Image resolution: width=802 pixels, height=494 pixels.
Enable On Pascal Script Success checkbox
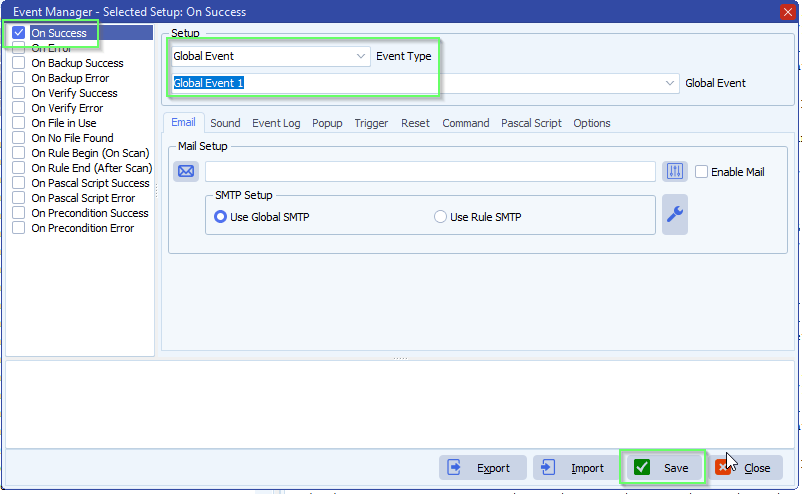[18, 183]
